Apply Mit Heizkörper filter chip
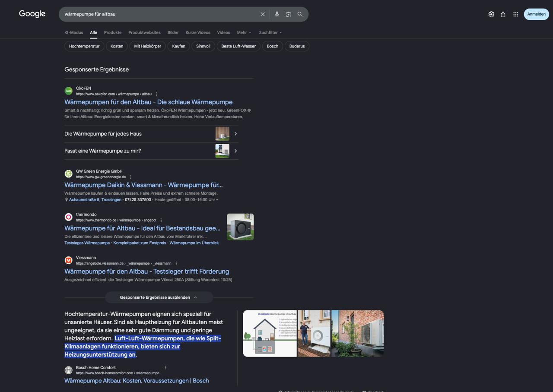The width and height of the screenshot is (553, 392). pyautogui.click(x=147, y=46)
